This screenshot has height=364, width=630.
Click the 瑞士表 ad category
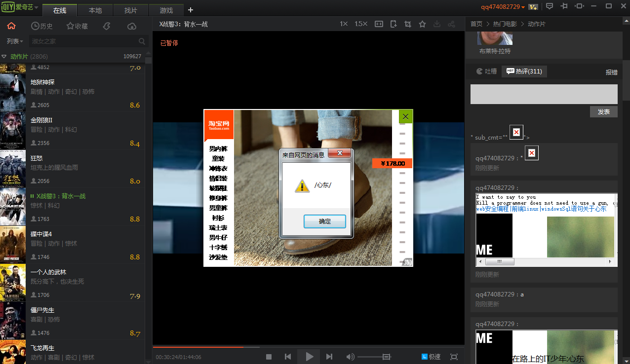click(x=218, y=228)
